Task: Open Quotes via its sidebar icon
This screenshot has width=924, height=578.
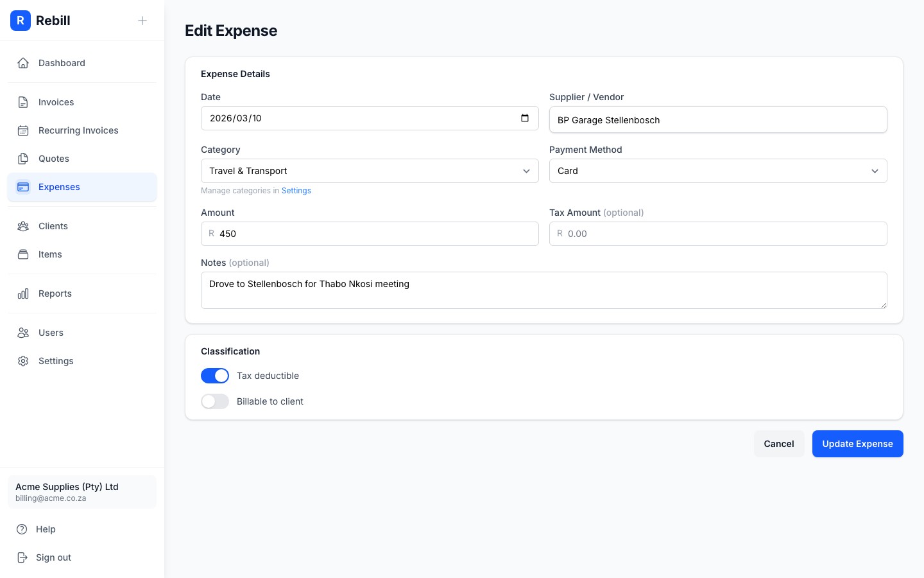Action: (23, 159)
